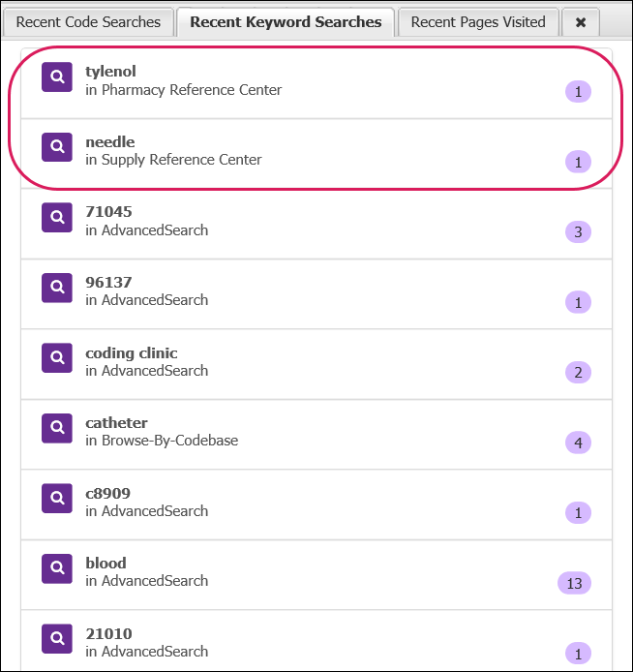Open the needle Supply Reference search
This screenshot has height=672, width=633.
click(174, 160)
